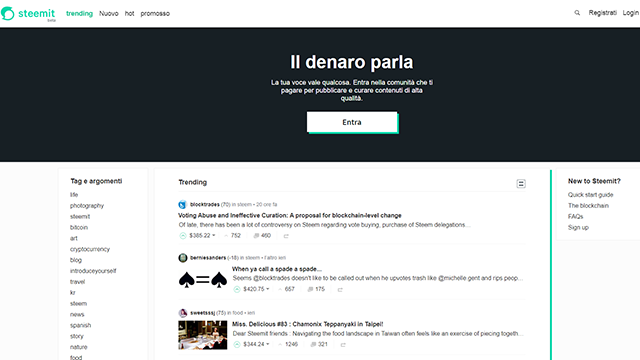Click the Sign up sidebar link
640x360 pixels.
point(578,227)
